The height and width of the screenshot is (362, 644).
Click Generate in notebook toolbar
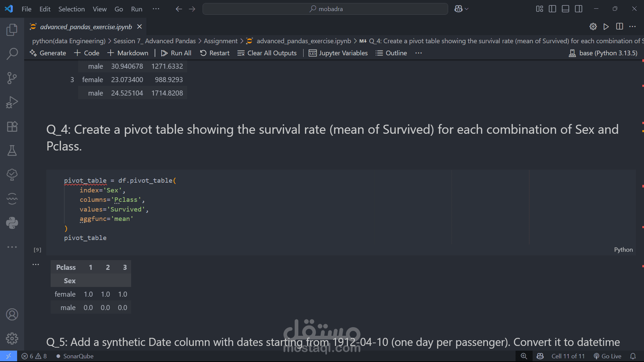click(48, 53)
